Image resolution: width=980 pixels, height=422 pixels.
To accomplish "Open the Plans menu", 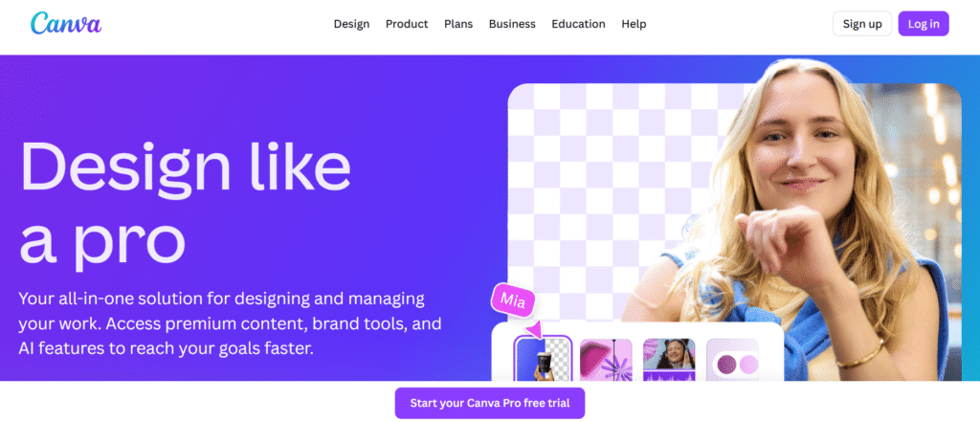I will [x=458, y=24].
